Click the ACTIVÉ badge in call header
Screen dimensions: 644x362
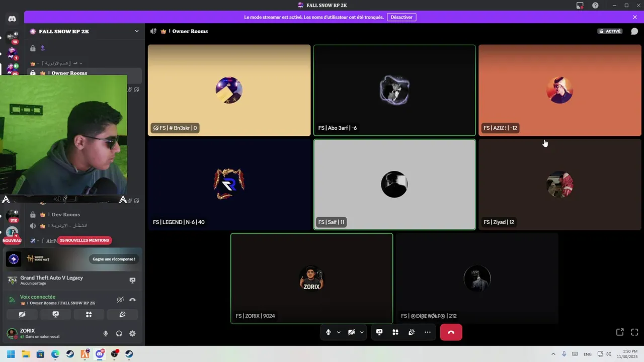pos(610,31)
